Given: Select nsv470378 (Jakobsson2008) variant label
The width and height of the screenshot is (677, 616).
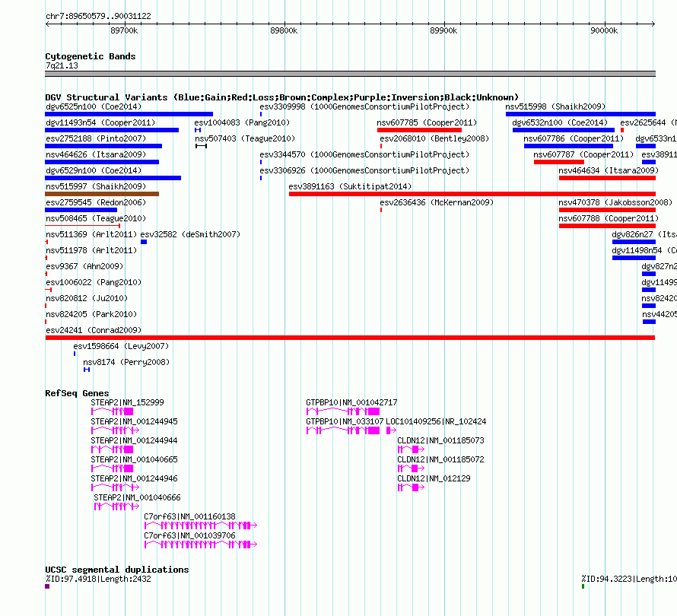Looking at the screenshot, I should click(615, 202).
